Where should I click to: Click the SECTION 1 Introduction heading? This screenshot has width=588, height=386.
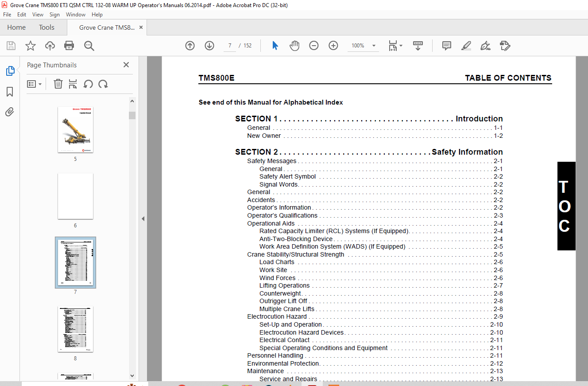(369, 119)
